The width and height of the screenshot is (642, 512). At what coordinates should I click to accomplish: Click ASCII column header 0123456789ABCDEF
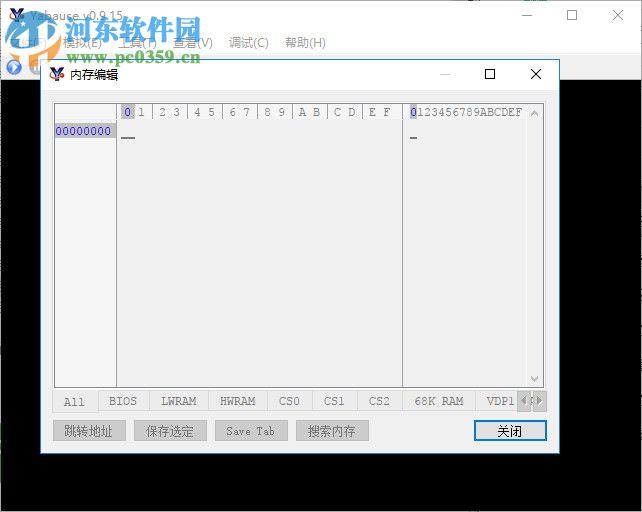[x=466, y=112]
